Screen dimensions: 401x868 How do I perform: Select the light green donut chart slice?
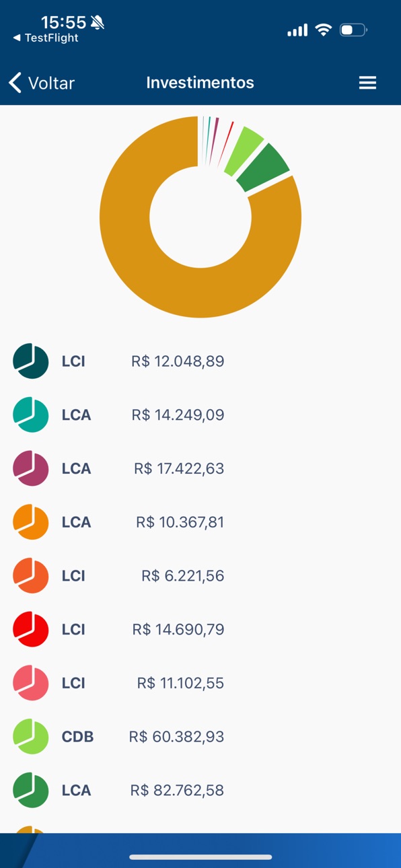pyautogui.click(x=244, y=151)
